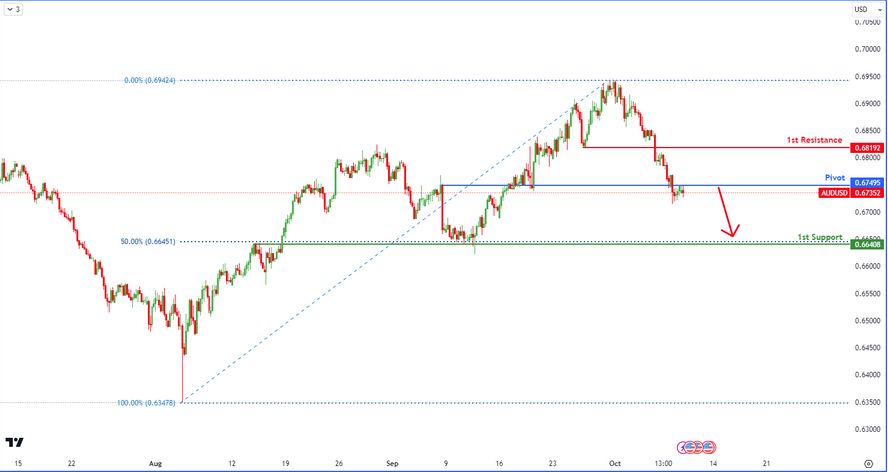Click the 0.69000 price axis tick
This screenshot has width=888, height=472.
(x=867, y=104)
